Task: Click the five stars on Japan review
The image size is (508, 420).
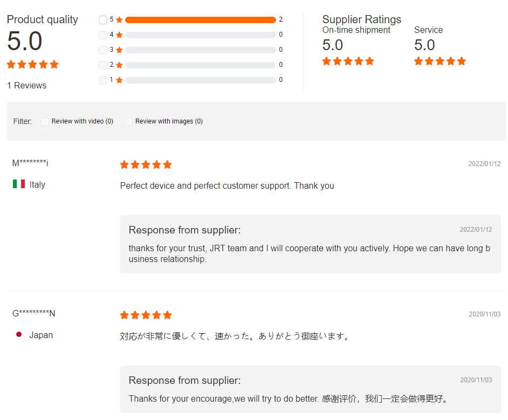Action: (146, 315)
